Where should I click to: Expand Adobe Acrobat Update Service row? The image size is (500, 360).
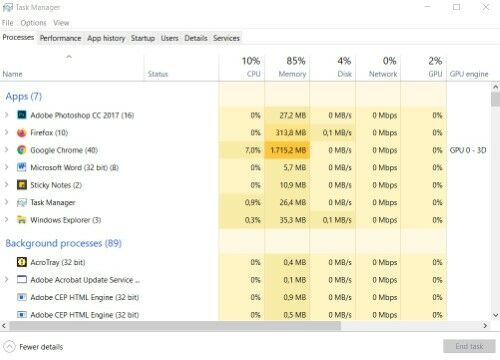(6, 279)
